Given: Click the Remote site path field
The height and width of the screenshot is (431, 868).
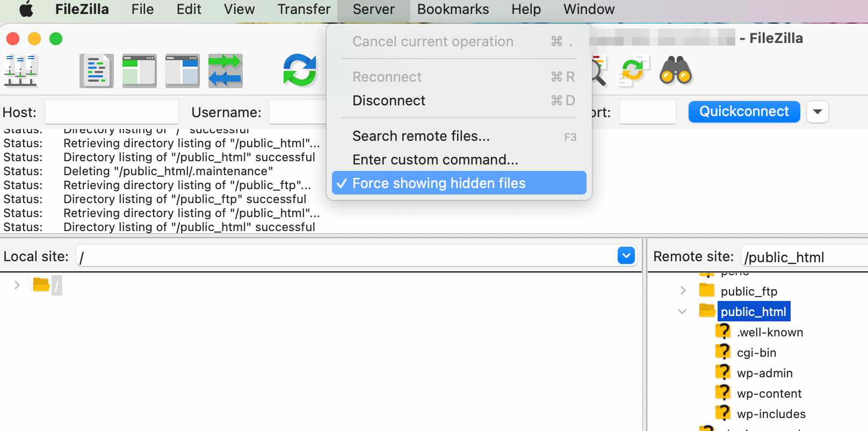Looking at the screenshot, I should point(804,256).
